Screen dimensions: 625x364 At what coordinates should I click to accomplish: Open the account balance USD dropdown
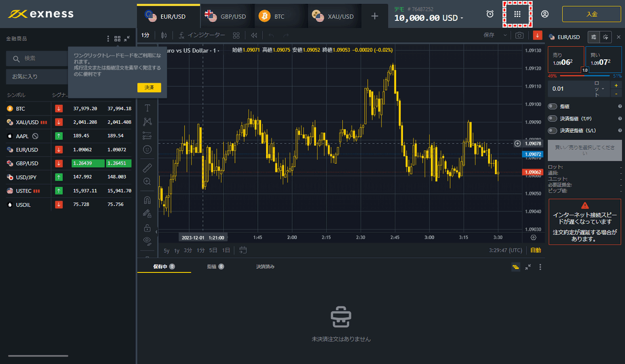(x=429, y=18)
